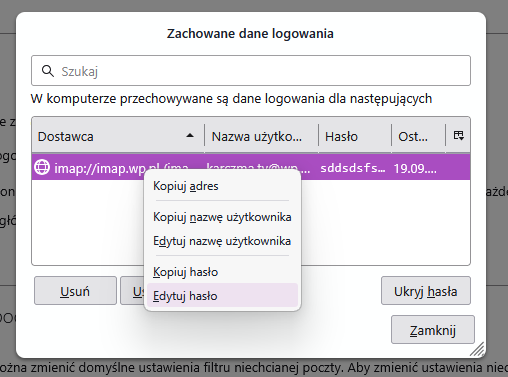Focus the Szukaj search field
Image resolution: width=508 pixels, height=377 pixels.
251,71
